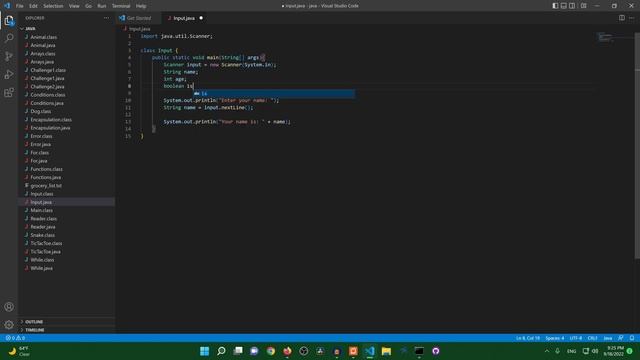Switch to the Get Started tab
The width and height of the screenshot is (640, 360).
(x=139, y=18)
